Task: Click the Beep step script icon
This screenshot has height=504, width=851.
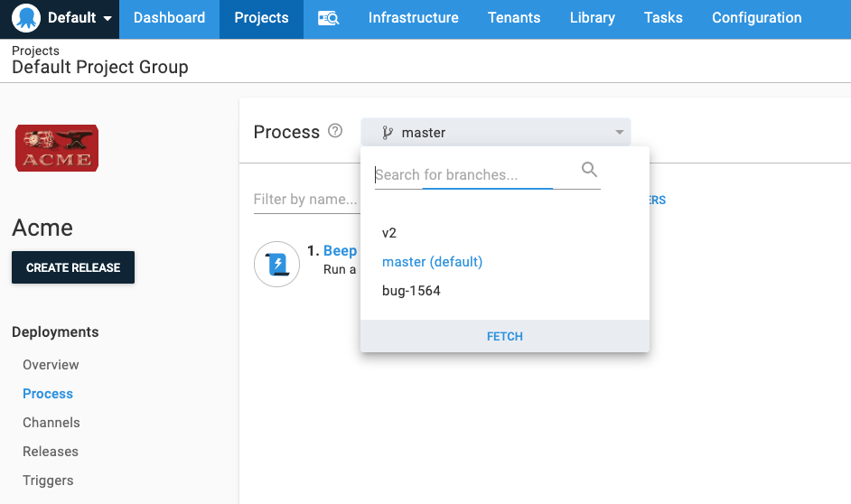Action: (276, 264)
